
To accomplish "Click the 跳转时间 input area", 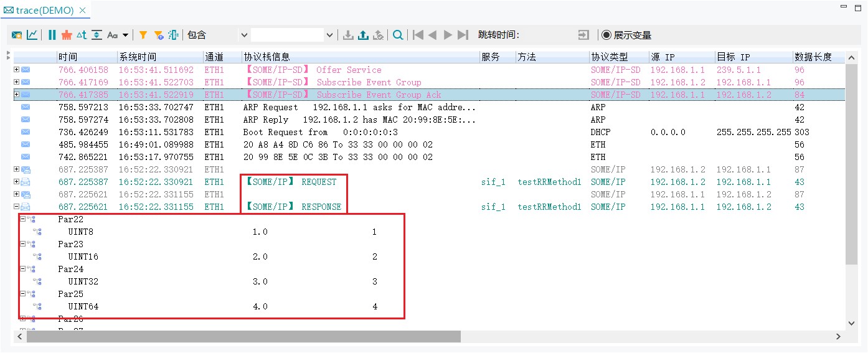I will pos(548,35).
